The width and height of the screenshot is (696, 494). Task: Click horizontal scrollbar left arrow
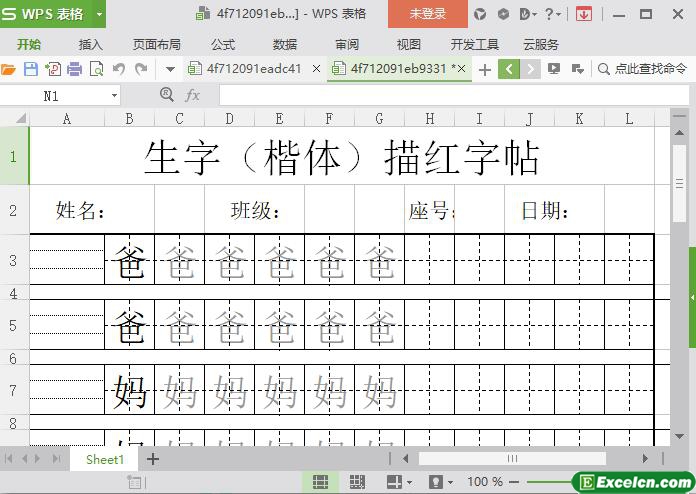point(405,458)
